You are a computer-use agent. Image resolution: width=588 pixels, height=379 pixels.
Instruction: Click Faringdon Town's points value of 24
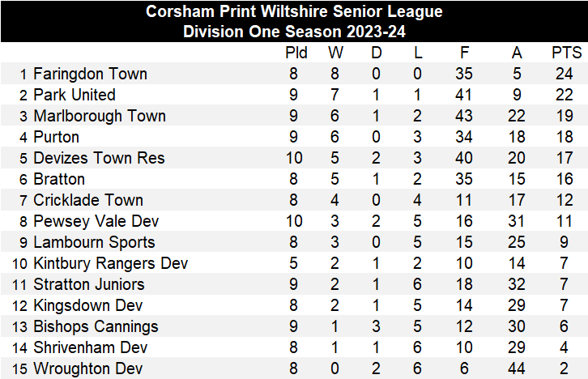click(x=567, y=74)
